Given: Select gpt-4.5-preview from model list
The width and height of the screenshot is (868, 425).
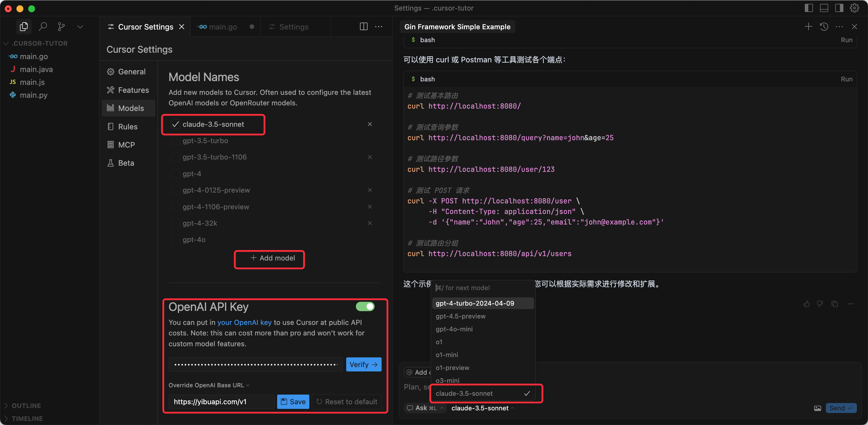Looking at the screenshot, I should [x=460, y=316].
